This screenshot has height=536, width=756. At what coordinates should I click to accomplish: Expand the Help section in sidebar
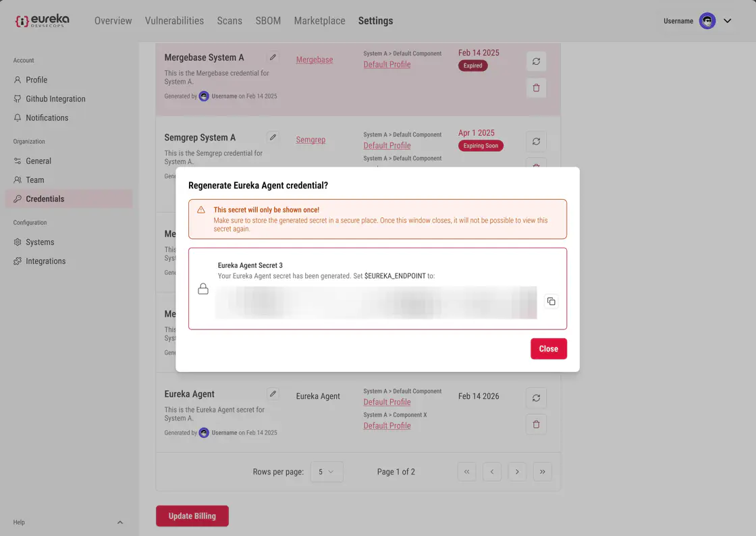click(120, 522)
